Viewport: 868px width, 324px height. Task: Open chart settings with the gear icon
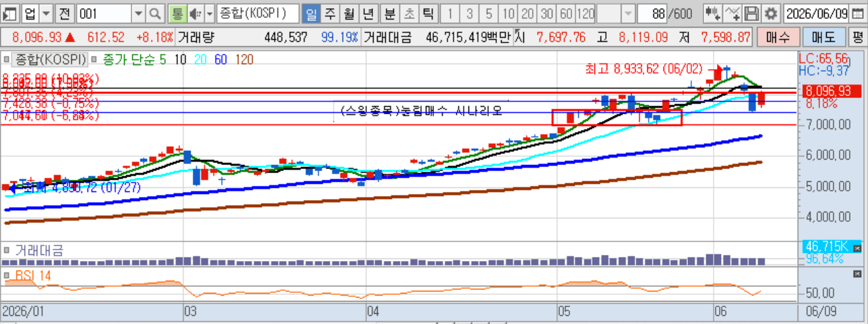770,13
